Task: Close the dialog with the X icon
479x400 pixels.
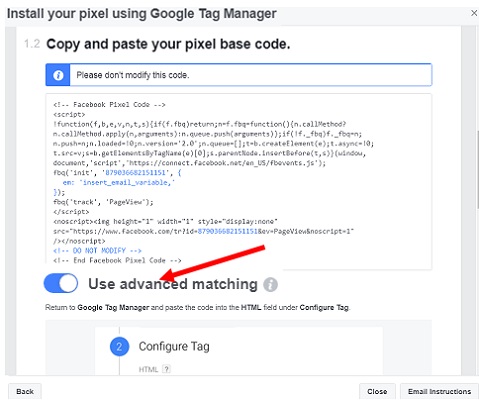Action: pyautogui.click(x=474, y=13)
